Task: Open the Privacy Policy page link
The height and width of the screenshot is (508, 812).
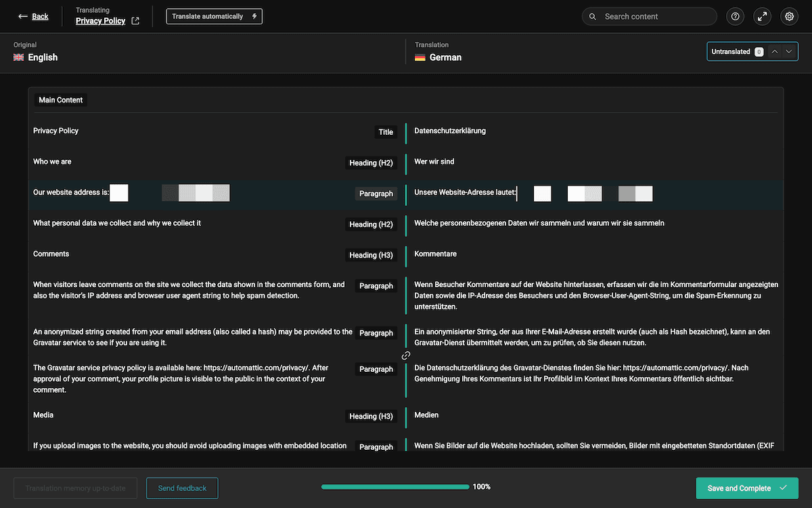Action: 101,21
